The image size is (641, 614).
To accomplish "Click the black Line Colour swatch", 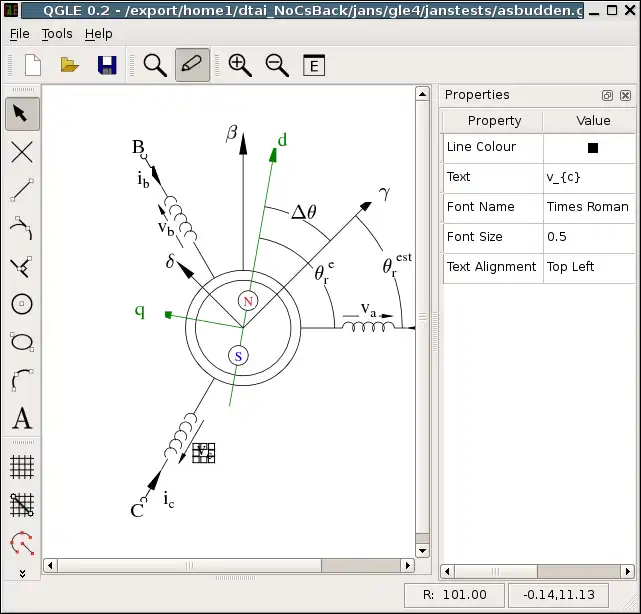I will tap(592, 148).
